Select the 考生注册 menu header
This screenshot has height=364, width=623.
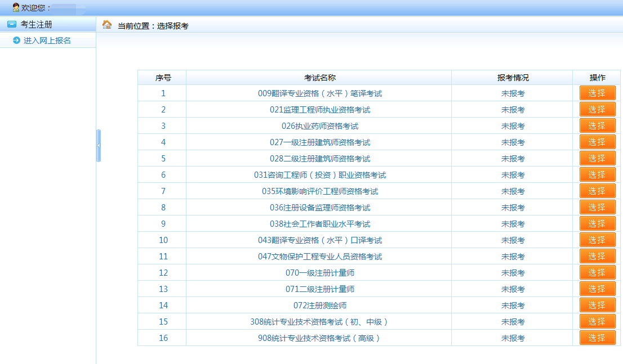click(x=36, y=24)
